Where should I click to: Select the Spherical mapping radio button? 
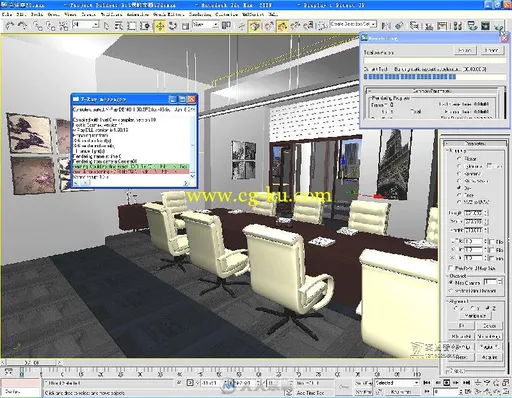pos(459,173)
